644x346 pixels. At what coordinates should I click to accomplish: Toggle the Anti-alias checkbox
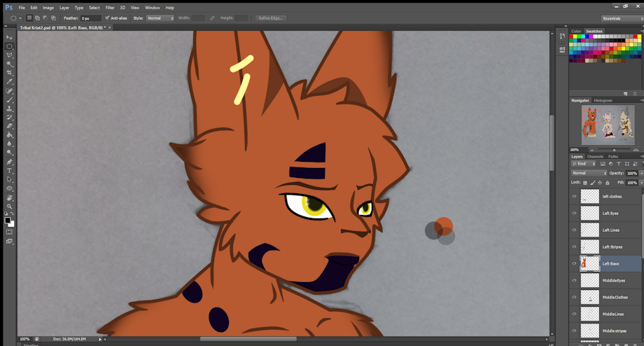(x=107, y=18)
